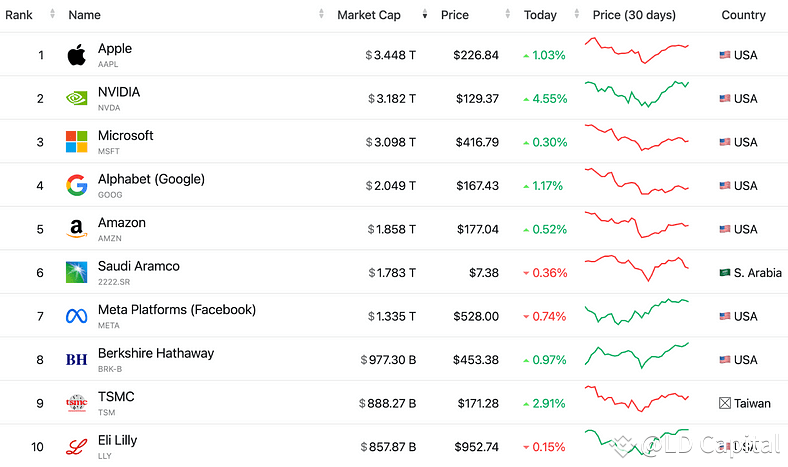
Task: Click Saudi Aramco's 30-day price sparkline
Action: [637, 266]
